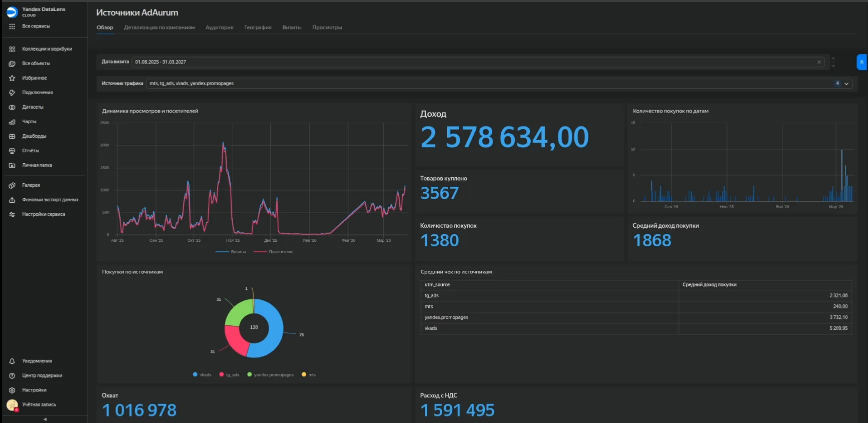Expand the Источник трафика dropdown
Viewport: 868px width, 423px height.
[x=846, y=84]
